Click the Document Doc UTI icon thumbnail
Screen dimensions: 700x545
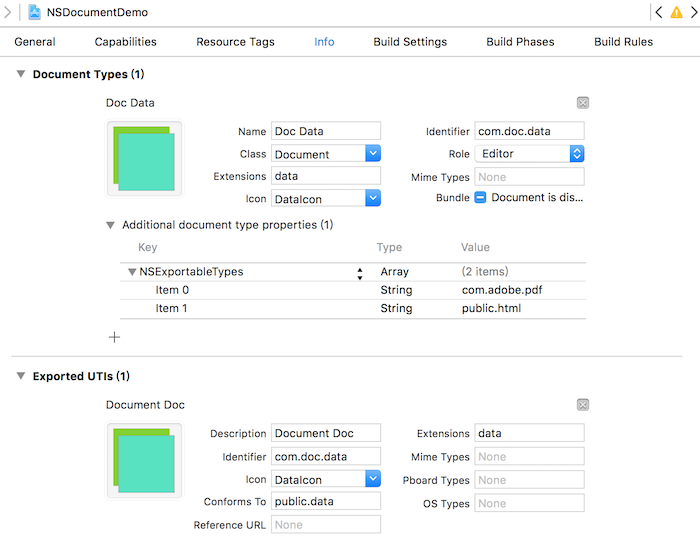coord(144,462)
